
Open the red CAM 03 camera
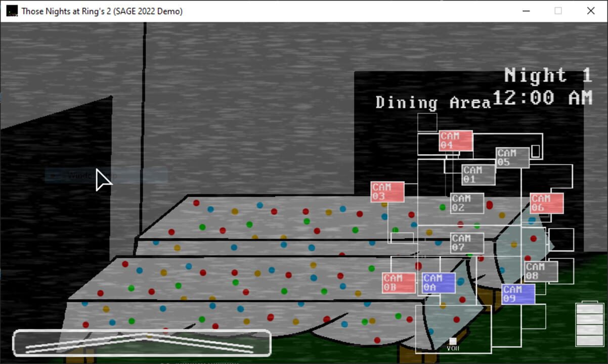coord(387,192)
